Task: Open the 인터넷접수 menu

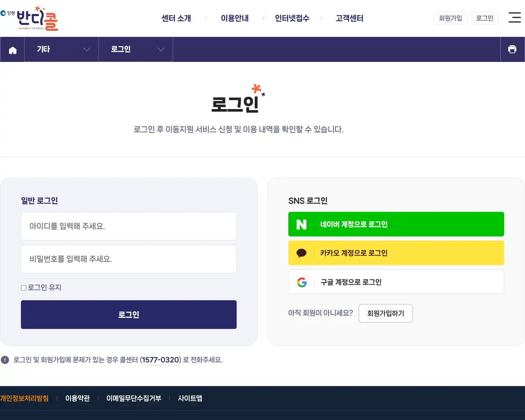Action: pos(292,18)
